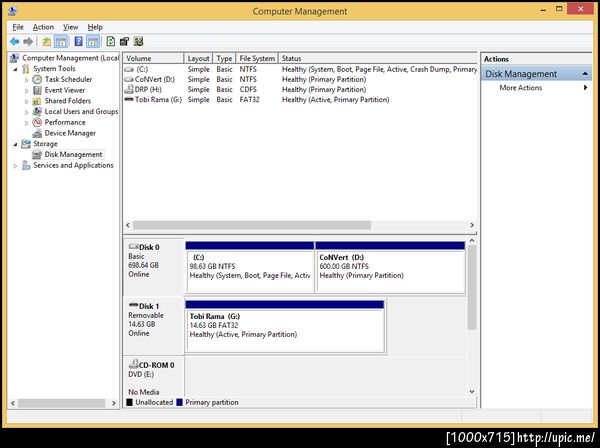Viewport: 600px width, 448px height.
Task: Click the More Actions link
Action: coord(520,88)
